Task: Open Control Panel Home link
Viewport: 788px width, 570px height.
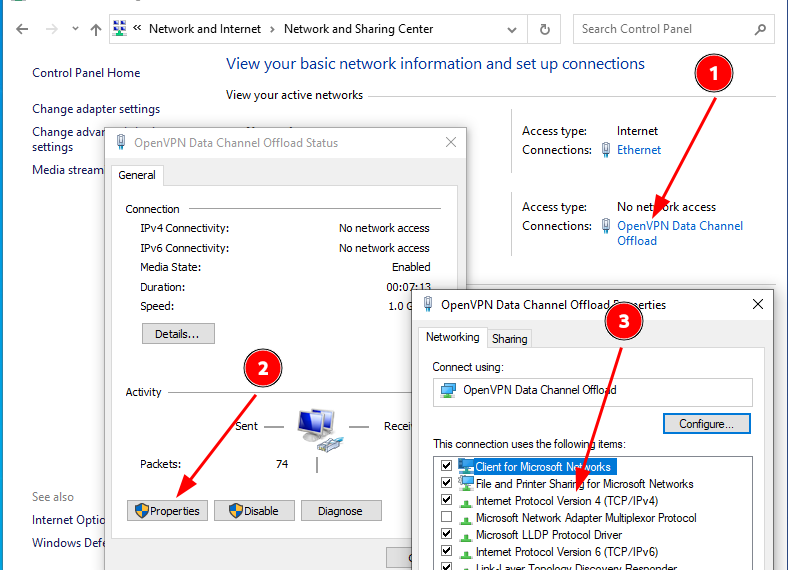Action: click(x=86, y=73)
